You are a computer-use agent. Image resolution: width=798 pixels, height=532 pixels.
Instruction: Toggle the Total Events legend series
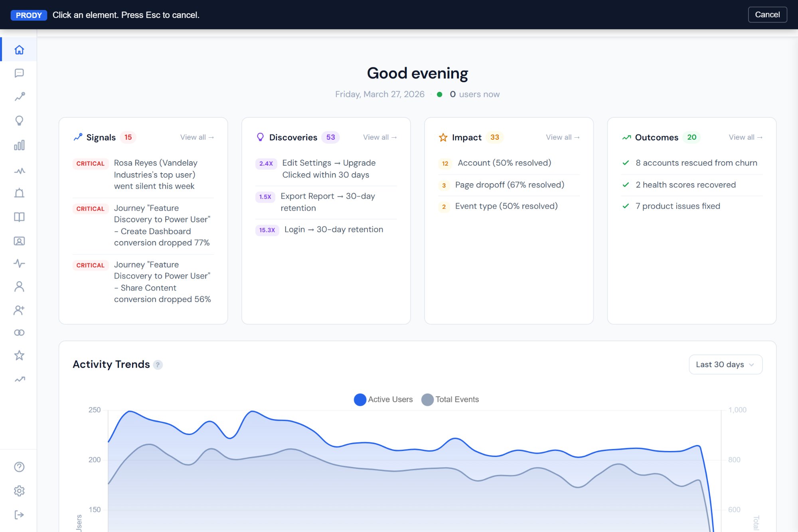click(450, 399)
